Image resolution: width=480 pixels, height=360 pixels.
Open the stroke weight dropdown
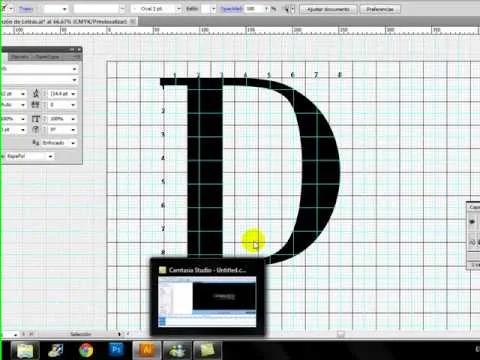64,9
